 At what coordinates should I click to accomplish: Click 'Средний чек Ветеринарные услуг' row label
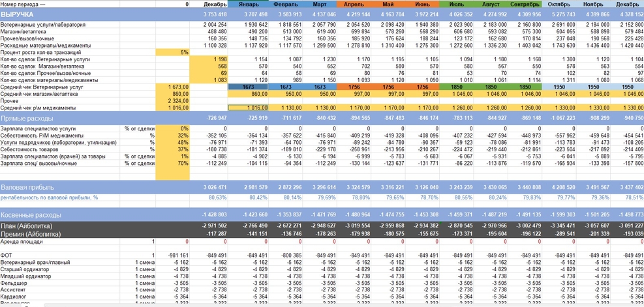tap(43, 87)
